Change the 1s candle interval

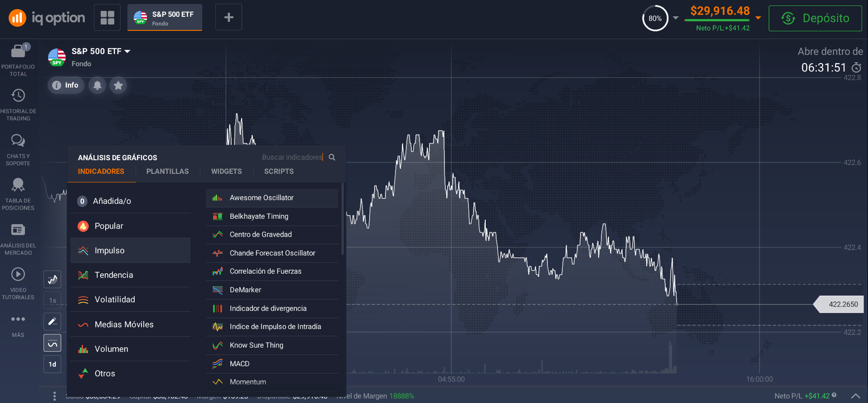pyautogui.click(x=53, y=300)
